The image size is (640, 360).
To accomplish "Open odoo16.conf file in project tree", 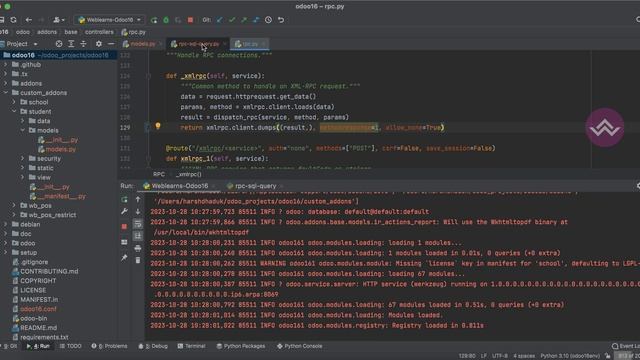I will (x=34, y=309).
